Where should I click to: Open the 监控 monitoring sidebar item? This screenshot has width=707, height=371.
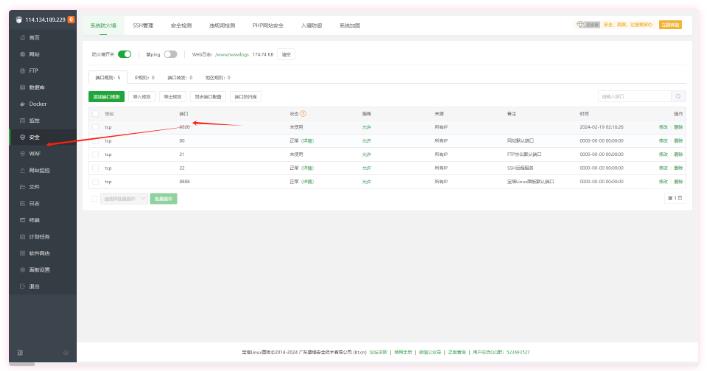click(43, 121)
